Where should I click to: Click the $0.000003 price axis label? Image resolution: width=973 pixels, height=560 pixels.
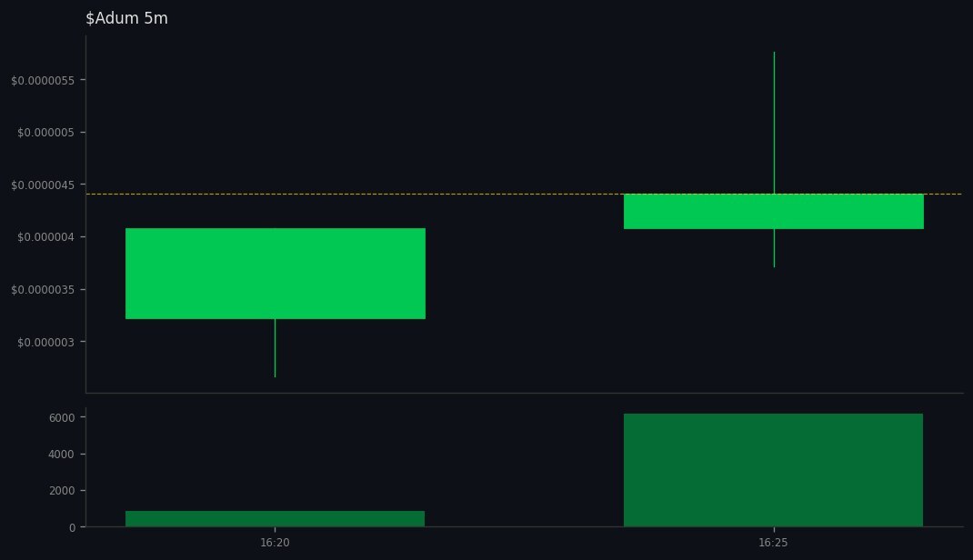point(45,343)
